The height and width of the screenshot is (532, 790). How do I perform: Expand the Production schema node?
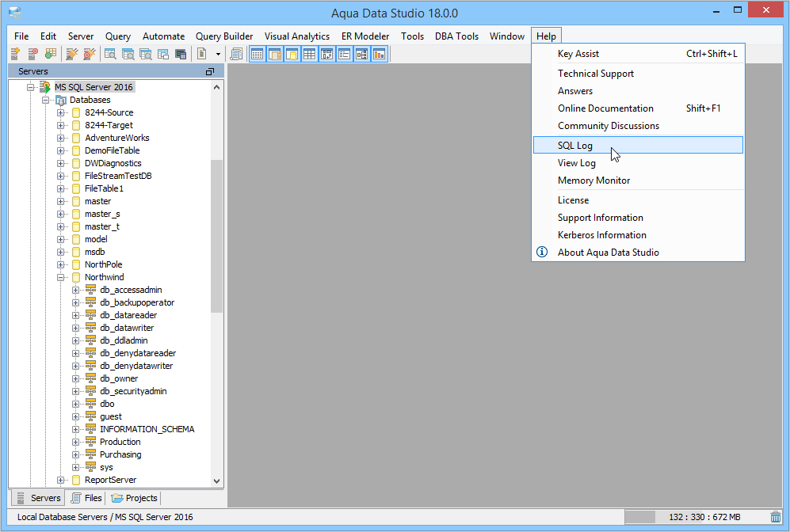coord(75,442)
